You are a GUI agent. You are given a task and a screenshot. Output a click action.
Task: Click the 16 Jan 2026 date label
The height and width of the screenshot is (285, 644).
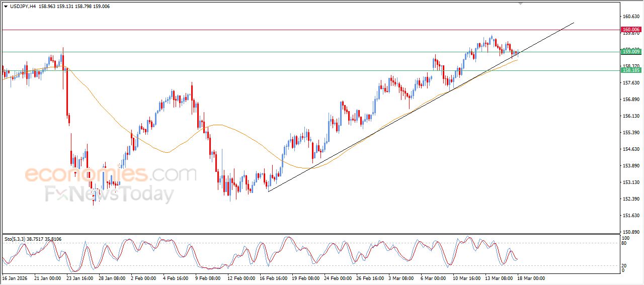click(15, 278)
